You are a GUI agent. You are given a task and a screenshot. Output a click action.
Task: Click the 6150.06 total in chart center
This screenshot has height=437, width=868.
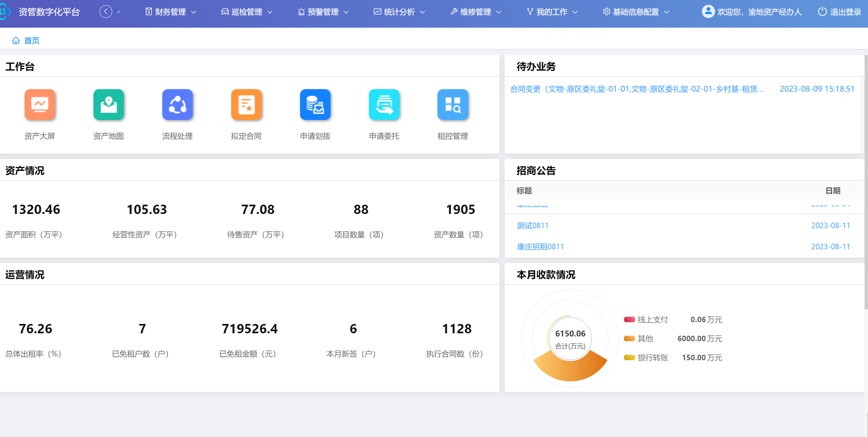(x=570, y=333)
